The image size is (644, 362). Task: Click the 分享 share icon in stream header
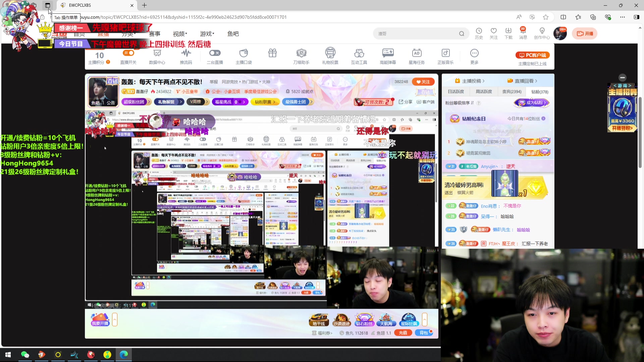pos(406,102)
